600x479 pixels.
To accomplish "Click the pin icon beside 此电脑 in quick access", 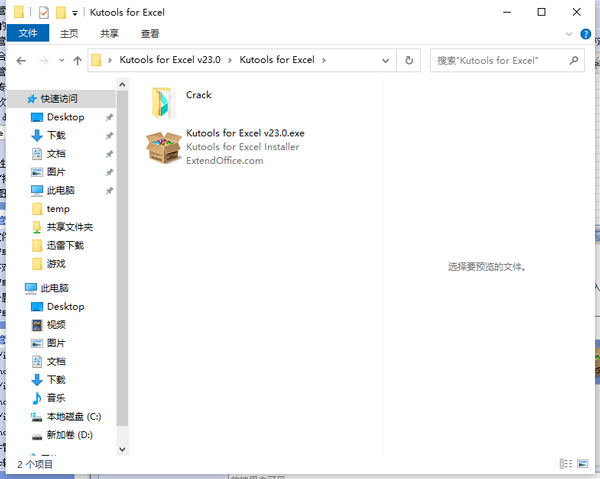I will 109,191.
